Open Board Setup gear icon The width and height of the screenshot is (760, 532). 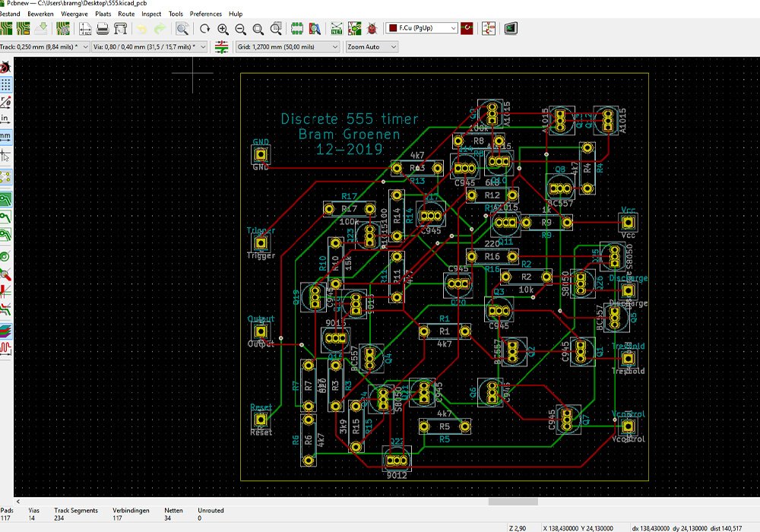pyautogui.click(x=63, y=29)
